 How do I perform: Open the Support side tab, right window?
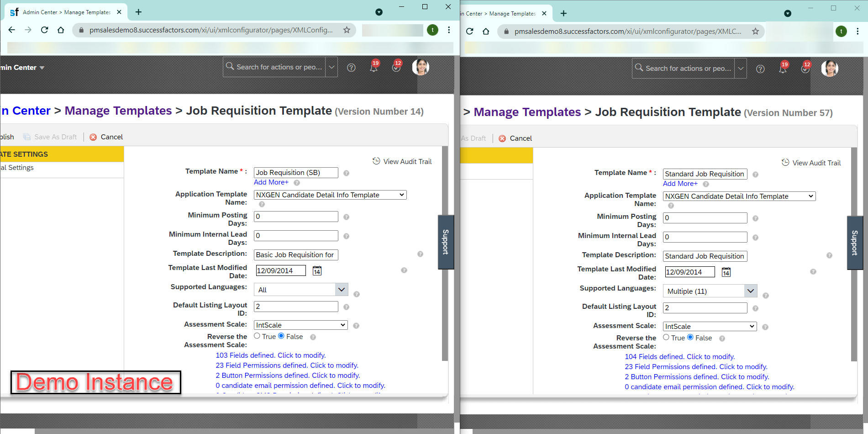coord(855,243)
